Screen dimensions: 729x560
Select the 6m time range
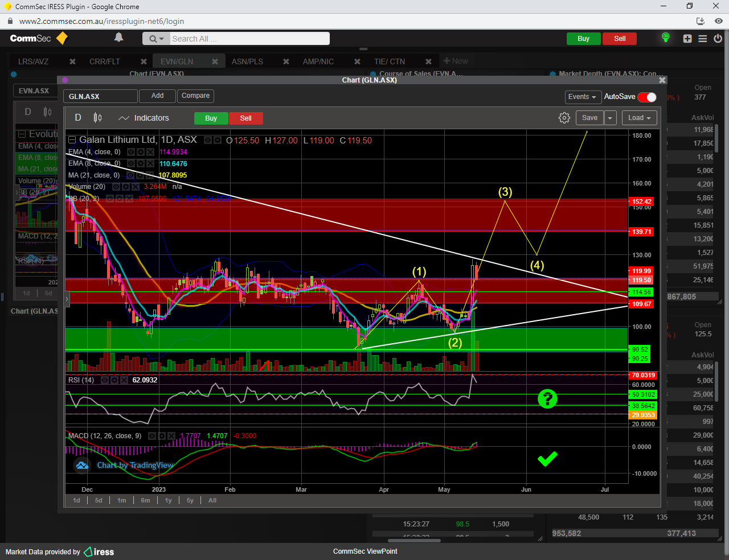[146, 500]
